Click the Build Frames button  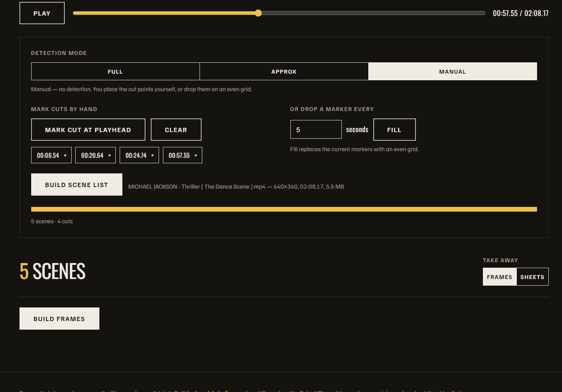(59, 319)
